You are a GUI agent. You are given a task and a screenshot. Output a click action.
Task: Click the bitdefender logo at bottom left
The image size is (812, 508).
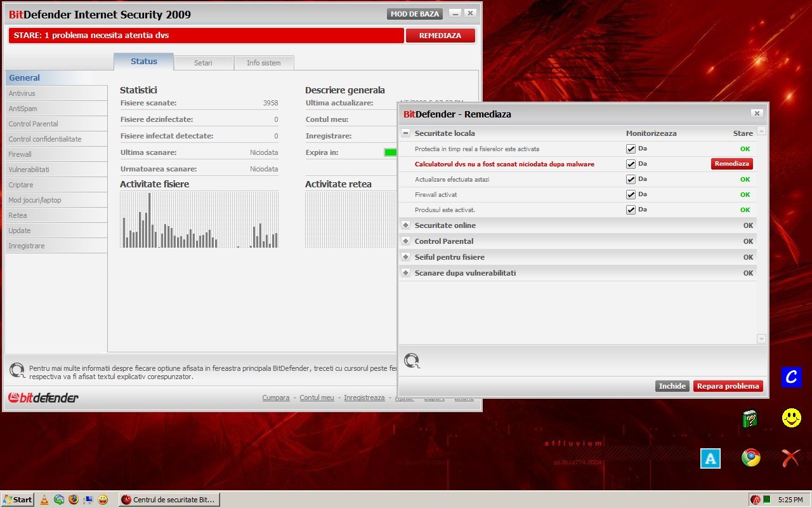43,398
